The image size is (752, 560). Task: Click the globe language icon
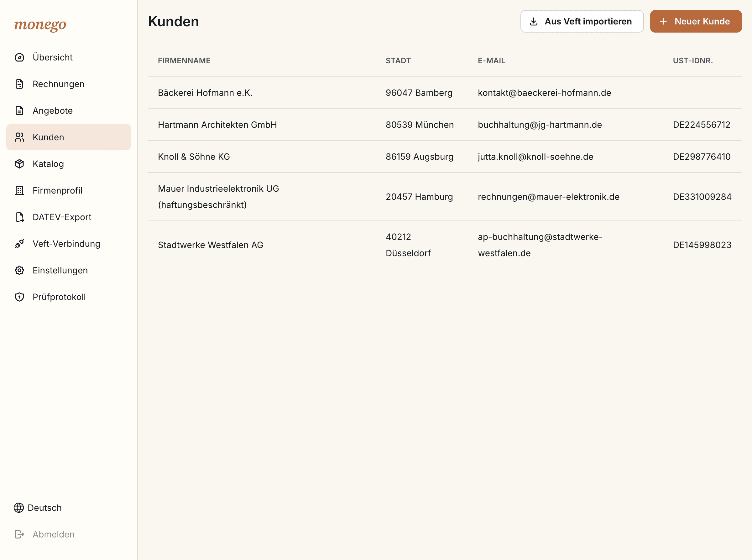click(x=19, y=507)
